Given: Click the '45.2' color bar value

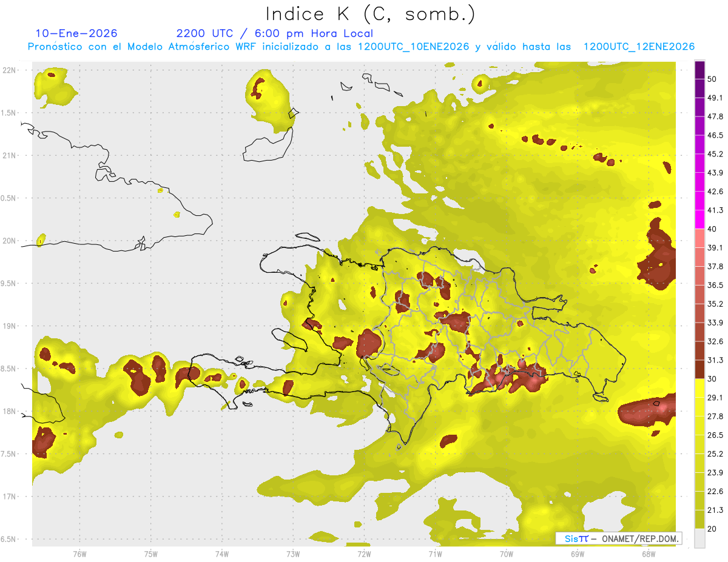Looking at the screenshot, I should click(x=715, y=154).
